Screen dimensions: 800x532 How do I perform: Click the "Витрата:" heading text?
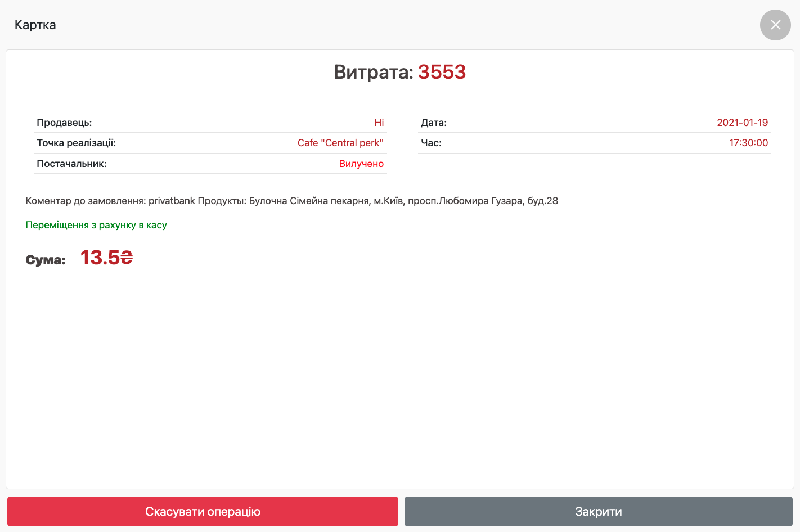[x=373, y=72]
